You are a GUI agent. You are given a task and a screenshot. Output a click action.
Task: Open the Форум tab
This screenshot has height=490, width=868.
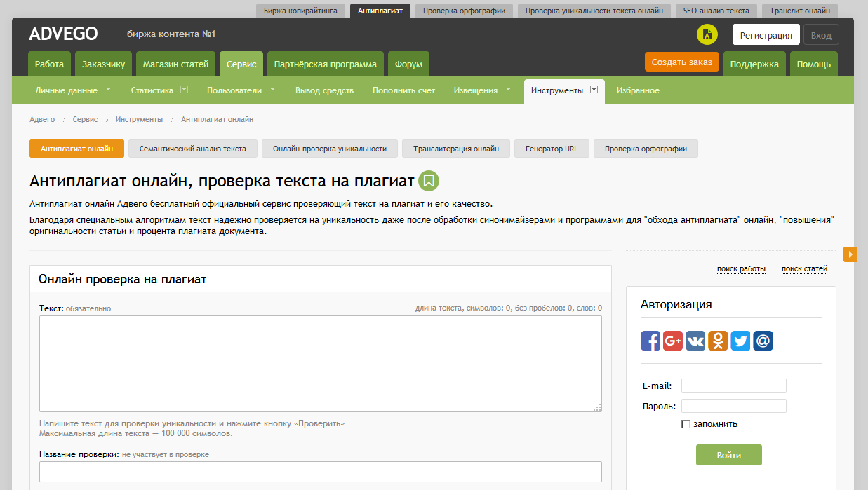pyautogui.click(x=408, y=64)
